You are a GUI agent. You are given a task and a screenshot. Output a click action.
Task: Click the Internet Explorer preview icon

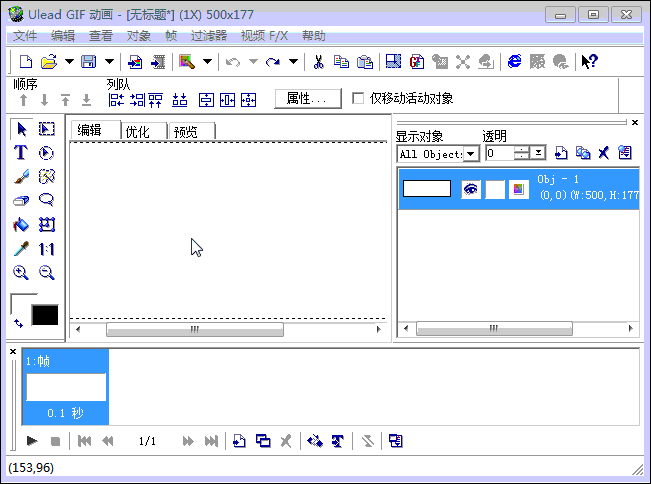tap(515, 62)
